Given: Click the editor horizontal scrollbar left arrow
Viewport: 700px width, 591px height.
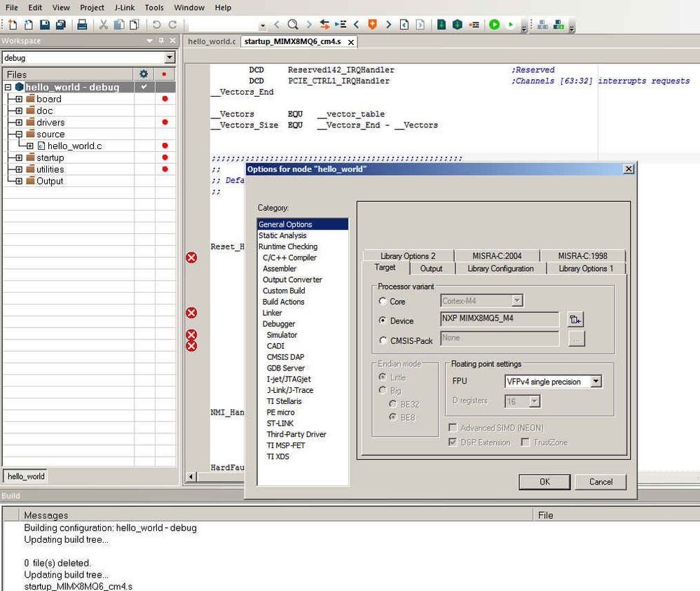Looking at the screenshot, I should point(191,476).
